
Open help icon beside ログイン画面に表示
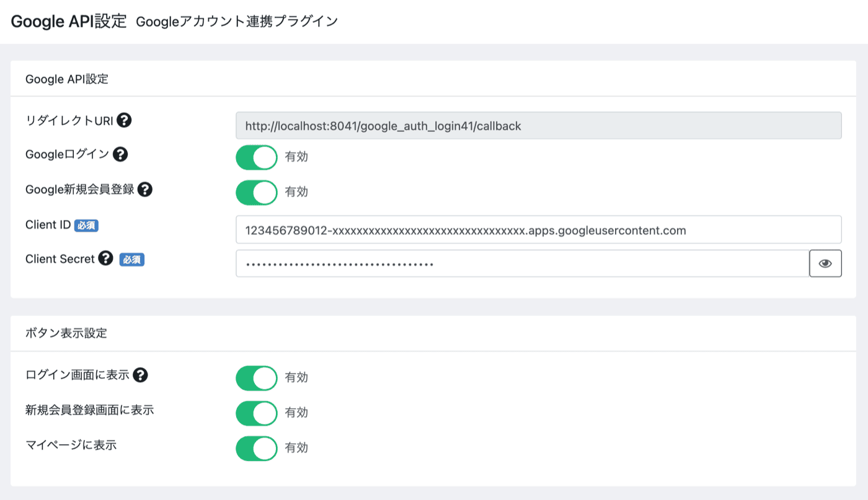[141, 374]
